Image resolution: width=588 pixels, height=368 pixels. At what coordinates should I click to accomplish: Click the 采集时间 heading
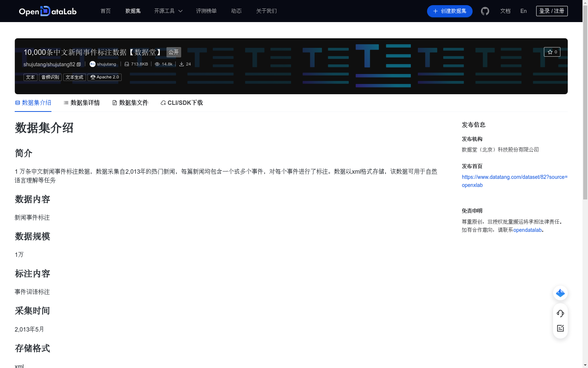coord(32,311)
